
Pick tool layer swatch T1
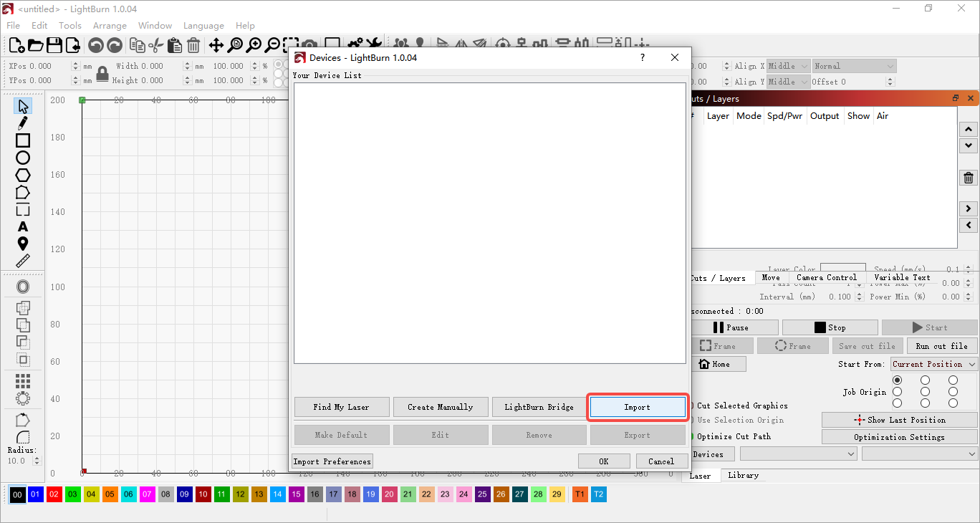[580, 494]
